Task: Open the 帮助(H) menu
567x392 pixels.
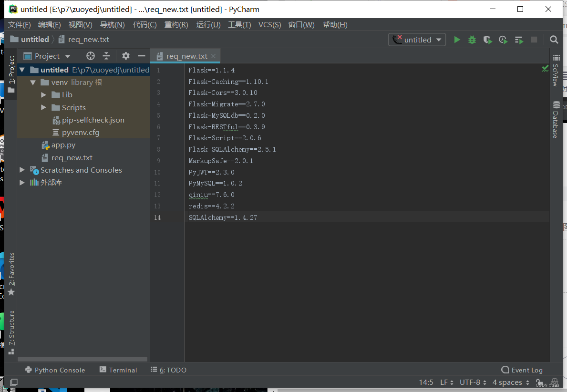Action: click(335, 25)
